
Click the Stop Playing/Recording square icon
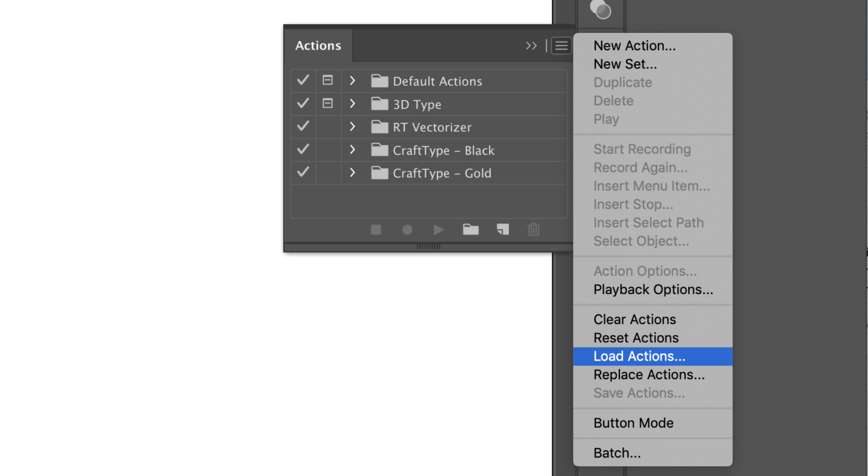pos(376,230)
